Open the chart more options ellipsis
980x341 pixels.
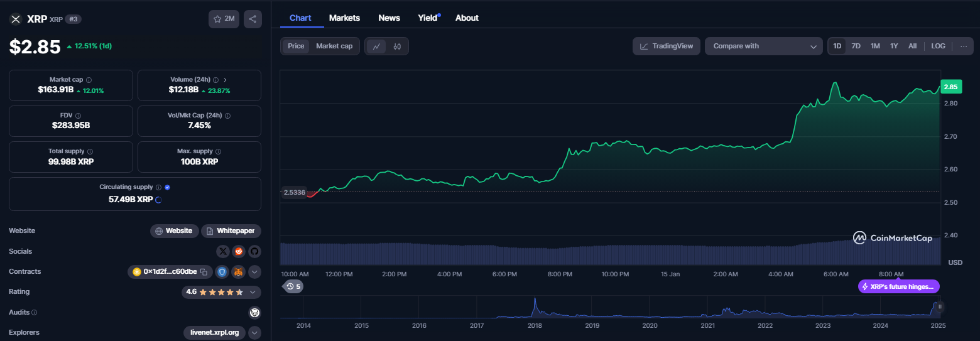point(964,46)
